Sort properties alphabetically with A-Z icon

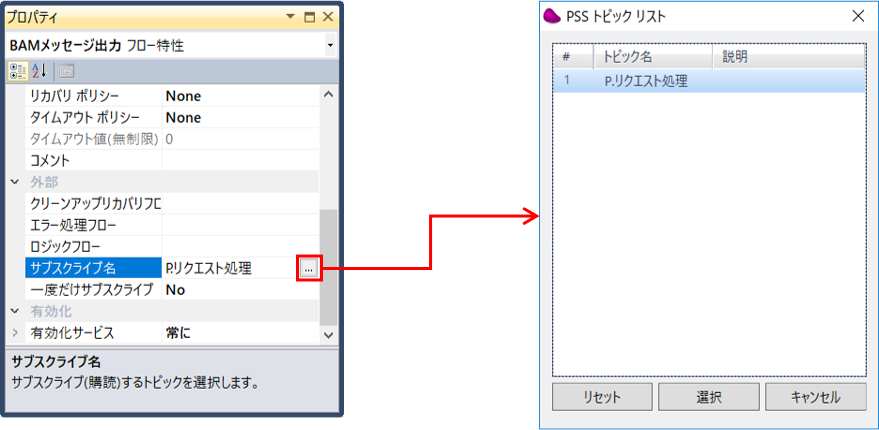tap(40, 70)
